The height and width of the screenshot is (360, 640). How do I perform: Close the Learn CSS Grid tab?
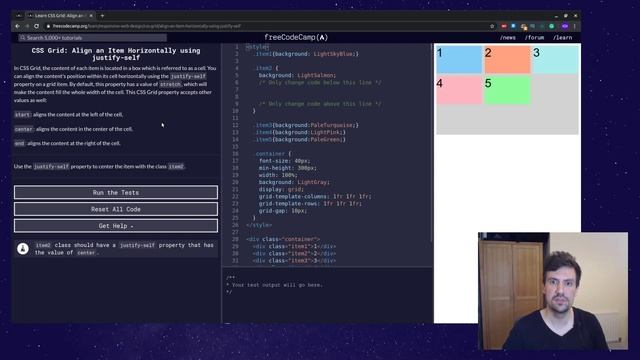point(91,16)
